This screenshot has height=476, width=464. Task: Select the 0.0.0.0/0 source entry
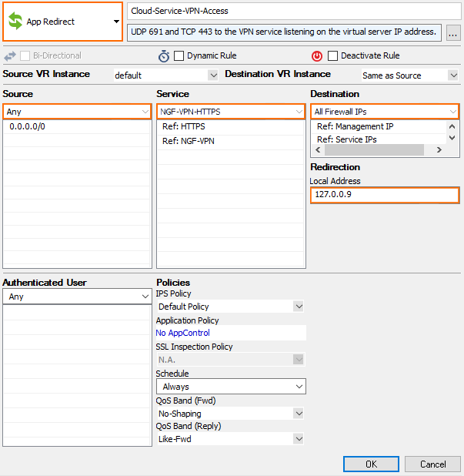[77, 126]
